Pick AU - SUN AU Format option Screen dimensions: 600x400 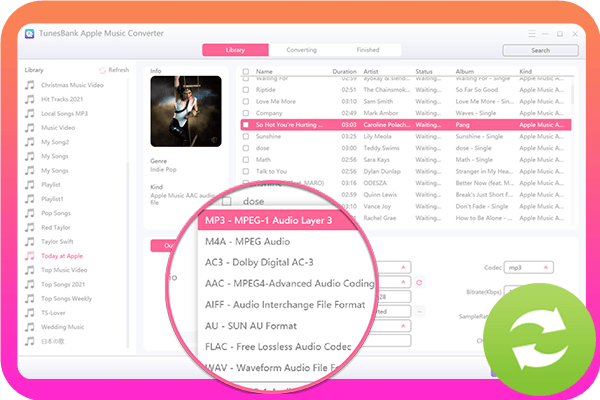(251, 326)
